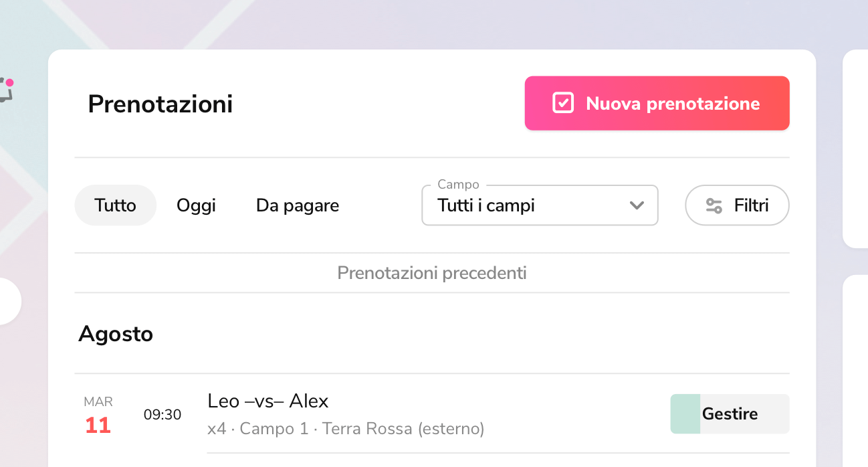Switch to the Oggi tab
The image size is (868, 467).
coord(196,205)
